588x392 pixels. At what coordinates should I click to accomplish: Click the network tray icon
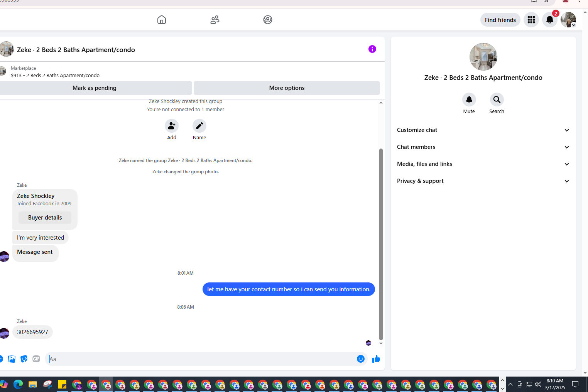point(529,384)
